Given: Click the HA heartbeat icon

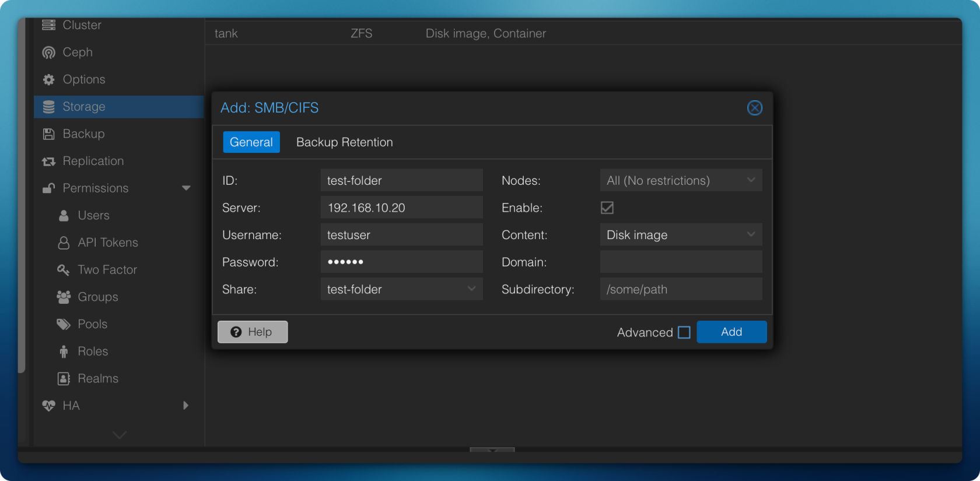Looking at the screenshot, I should pyautogui.click(x=49, y=406).
